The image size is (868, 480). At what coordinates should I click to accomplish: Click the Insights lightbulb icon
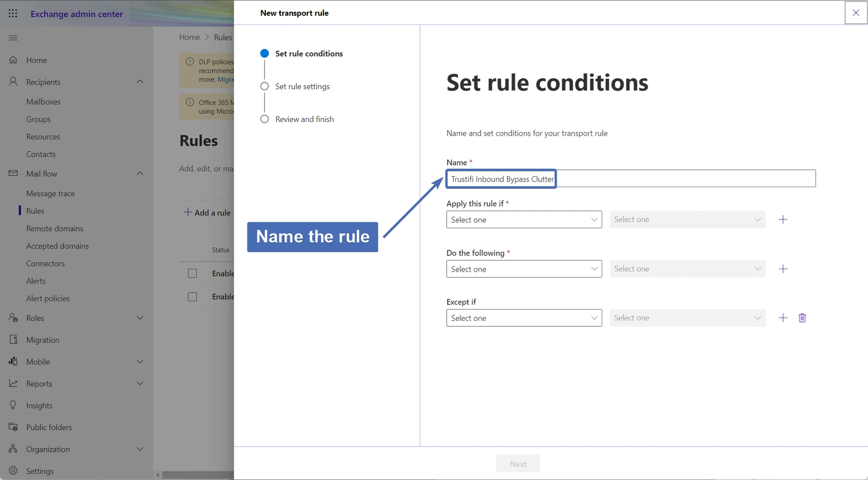pyautogui.click(x=13, y=405)
